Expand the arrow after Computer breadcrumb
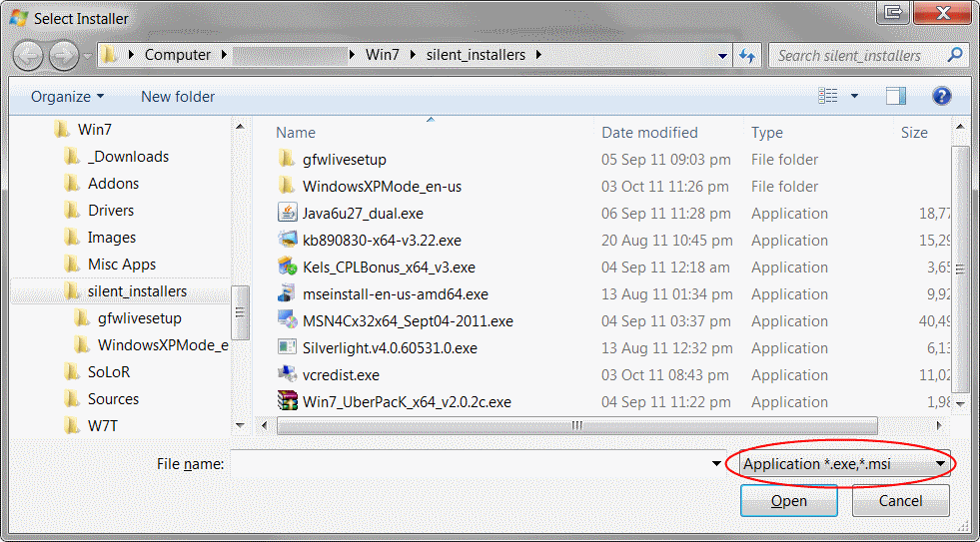 (x=224, y=55)
